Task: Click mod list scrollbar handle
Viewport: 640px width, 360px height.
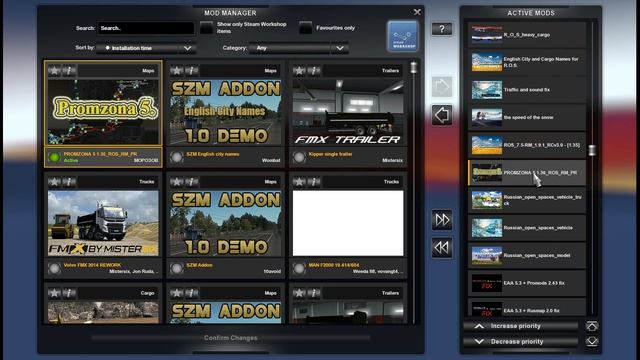Action: click(x=414, y=67)
